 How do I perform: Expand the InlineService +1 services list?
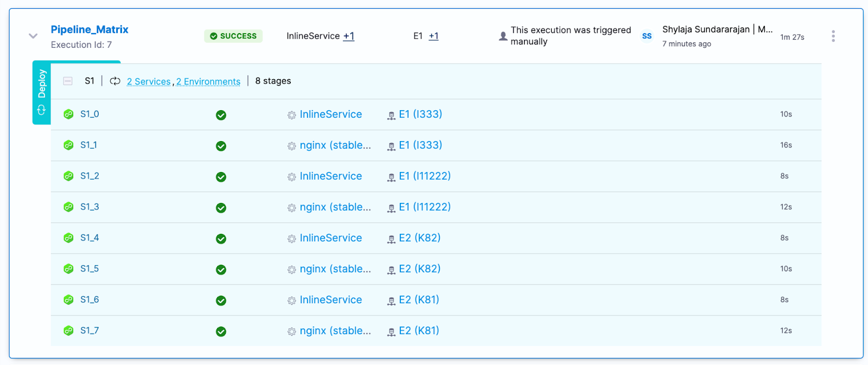click(348, 36)
